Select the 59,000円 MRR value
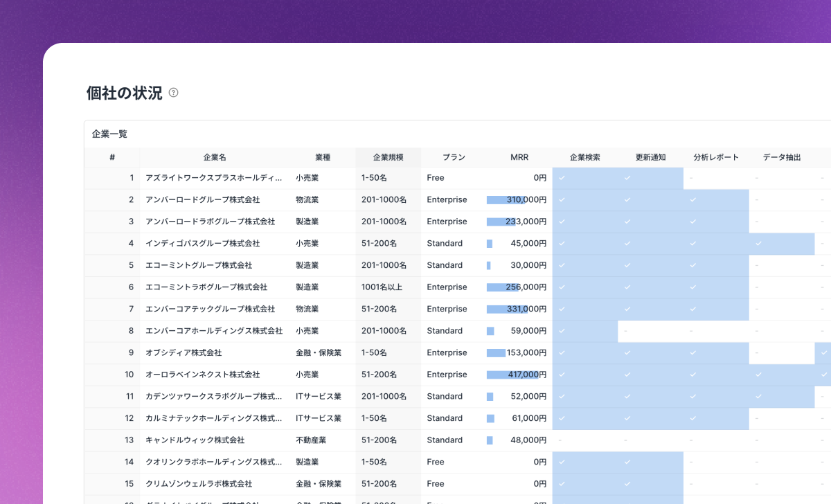The height and width of the screenshot is (504, 831). coord(528,331)
